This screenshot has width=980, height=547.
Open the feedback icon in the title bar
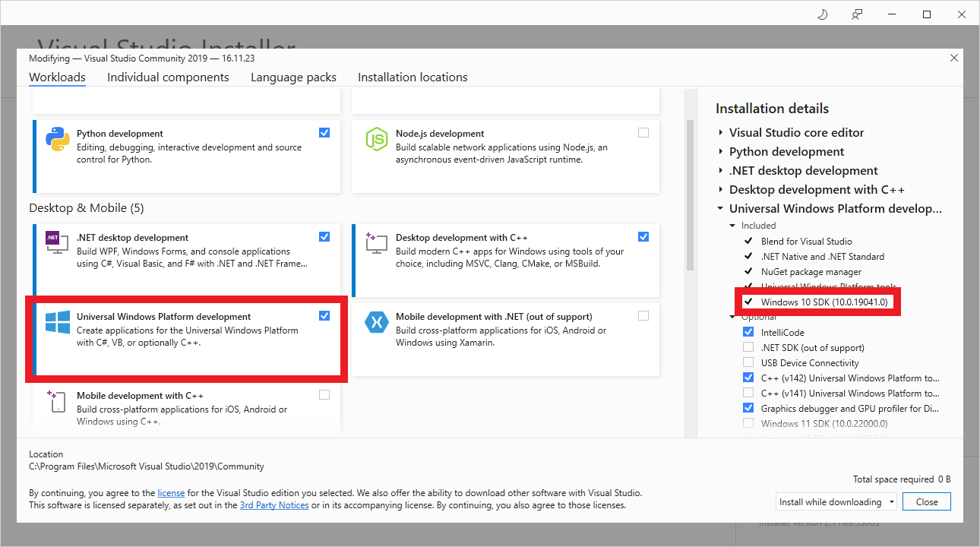tap(857, 14)
